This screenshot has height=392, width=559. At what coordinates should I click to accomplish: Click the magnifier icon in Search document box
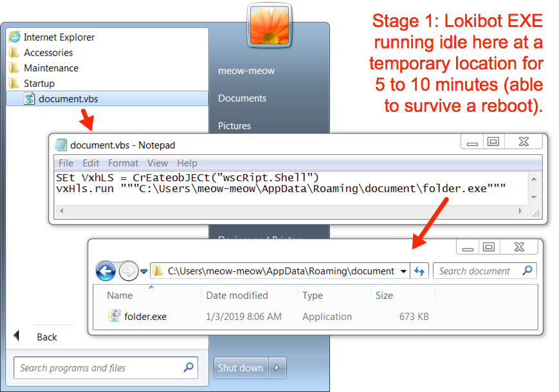[x=527, y=271]
